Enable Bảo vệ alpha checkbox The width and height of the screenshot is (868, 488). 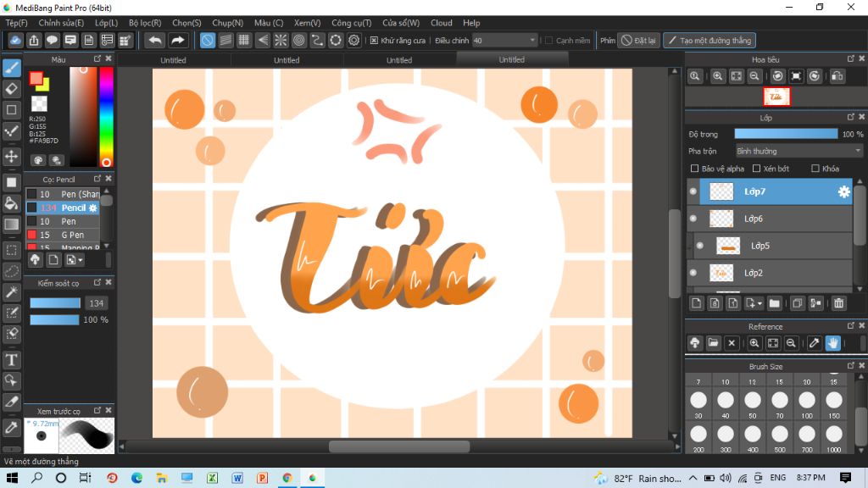coord(694,169)
